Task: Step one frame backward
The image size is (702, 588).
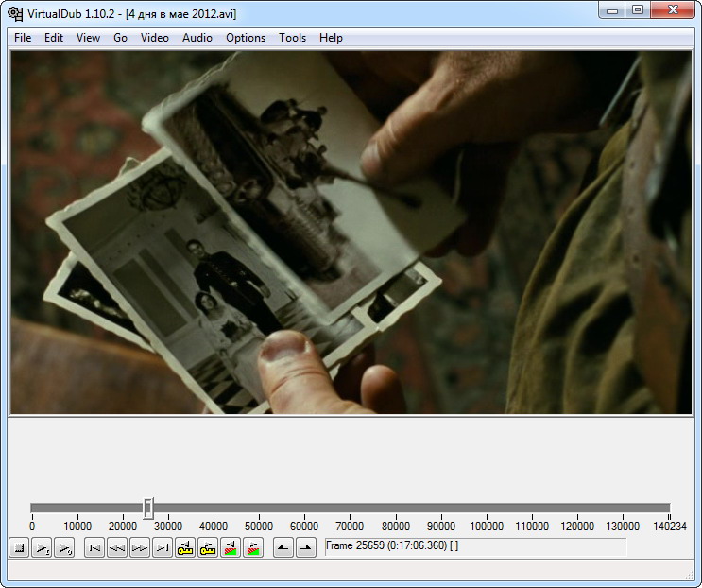Action: [x=117, y=547]
